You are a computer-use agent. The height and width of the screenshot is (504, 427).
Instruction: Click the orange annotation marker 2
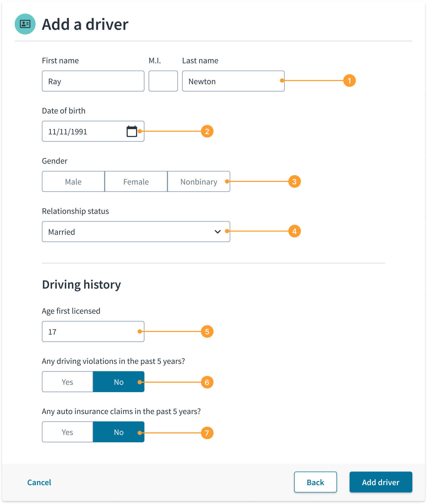tap(207, 131)
